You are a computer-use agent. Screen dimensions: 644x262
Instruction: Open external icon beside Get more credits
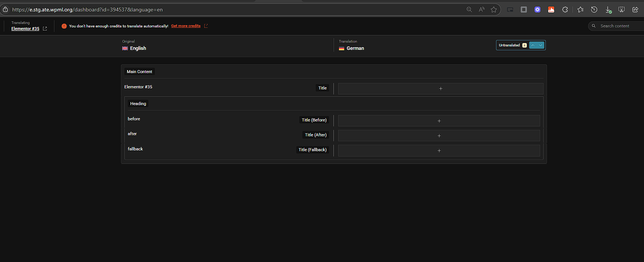click(206, 26)
